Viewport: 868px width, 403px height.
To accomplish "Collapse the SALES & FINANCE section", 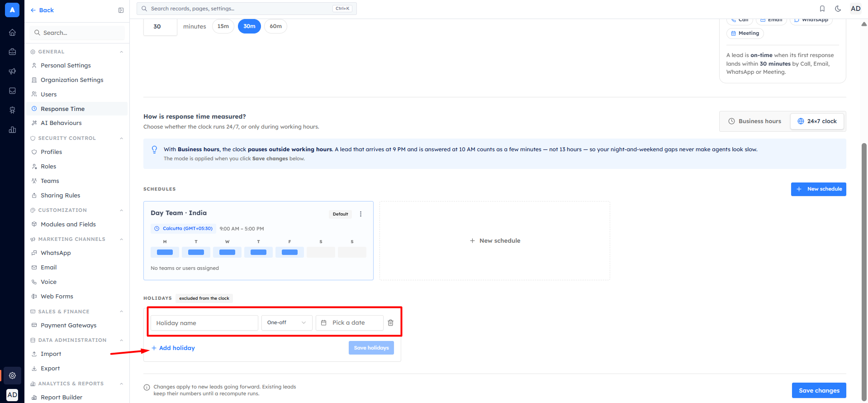I will tap(121, 312).
